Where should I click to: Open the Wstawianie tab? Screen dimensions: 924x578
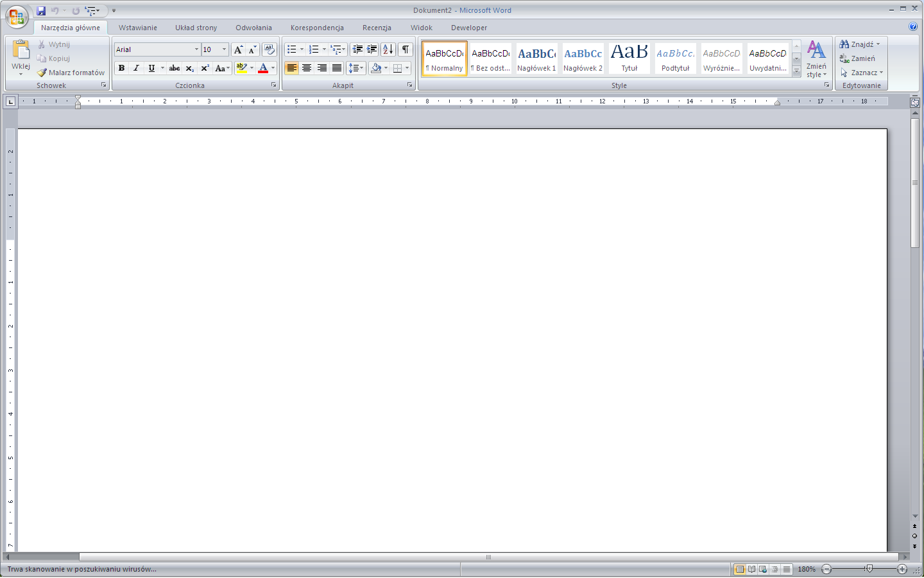[x=137, y=28]
